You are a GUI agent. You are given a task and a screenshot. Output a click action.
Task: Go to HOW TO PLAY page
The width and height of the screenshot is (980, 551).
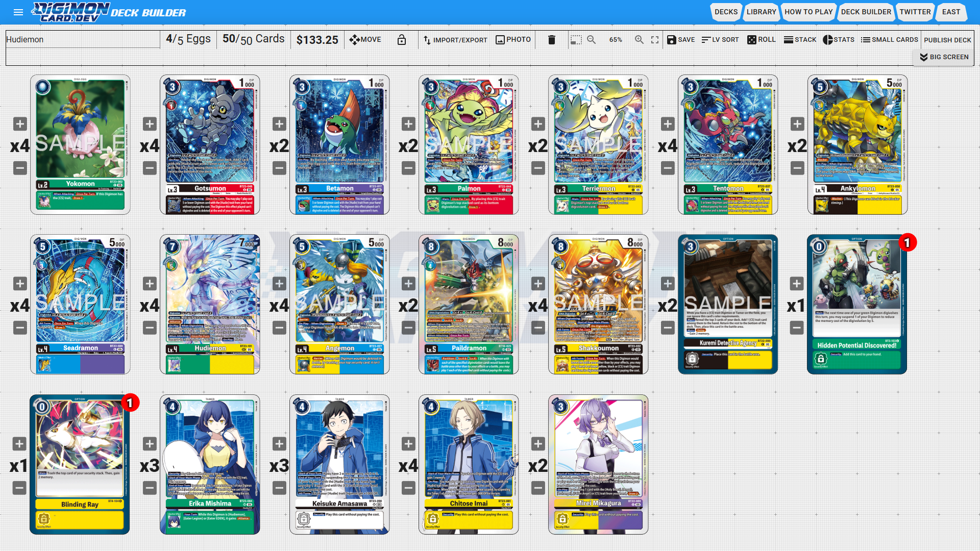[808, 12]
